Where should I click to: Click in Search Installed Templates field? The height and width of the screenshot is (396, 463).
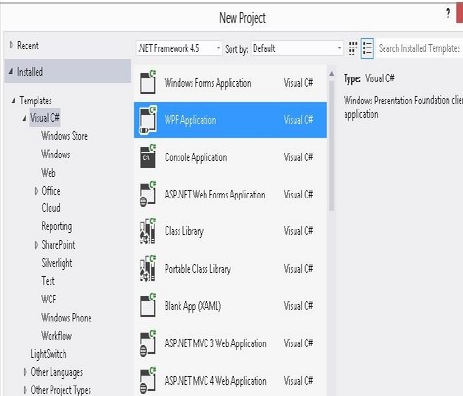tap(420, 49)
